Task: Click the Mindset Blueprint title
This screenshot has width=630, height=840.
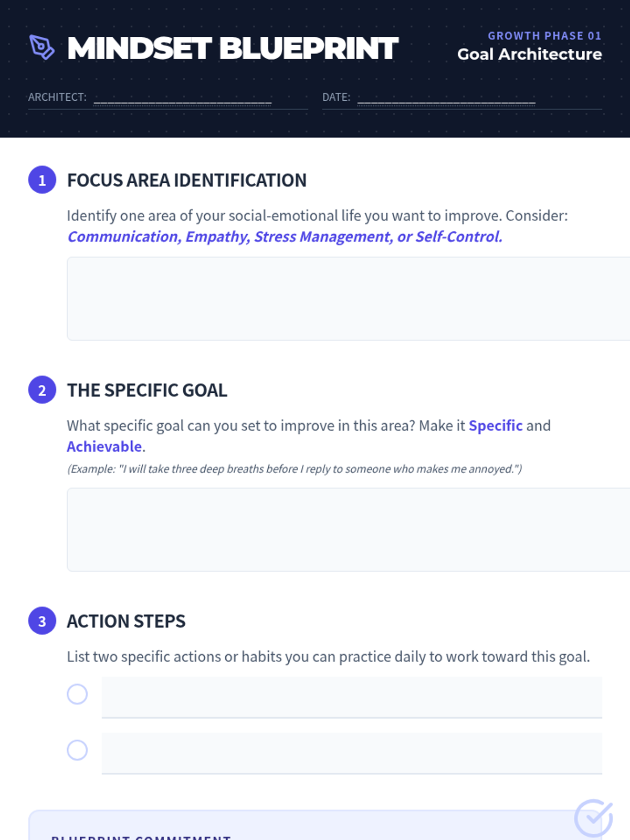Action: tap(233, 48)
